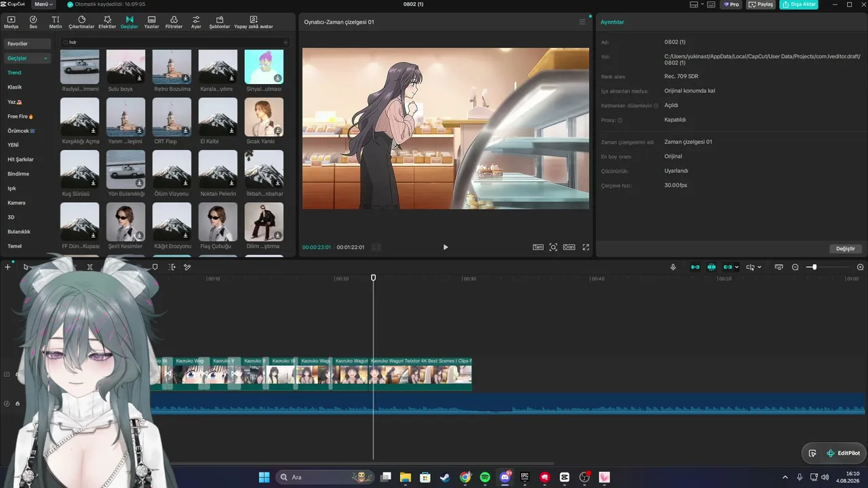Download the El Kalbi transition
Image resolution: width=868 pixels, height=488 pixels.
pyautogui.click(x=232, y=131)
